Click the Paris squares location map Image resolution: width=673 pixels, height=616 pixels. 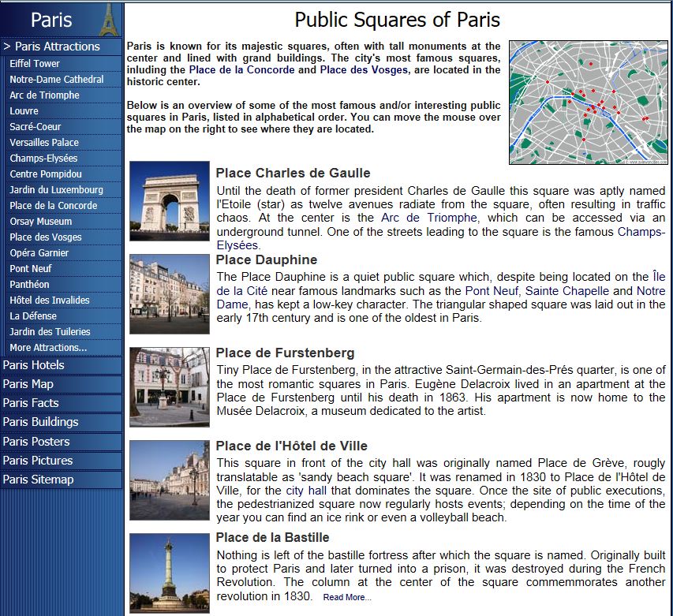click(589, 103)
